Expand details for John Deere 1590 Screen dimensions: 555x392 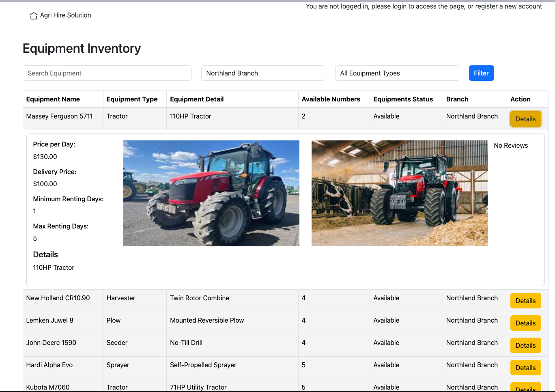525,345
